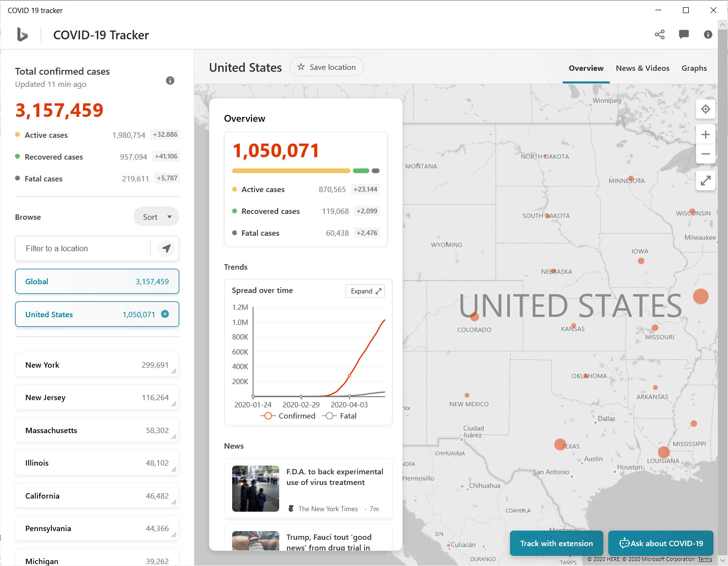Maximize the COVID 19 tracker window
728x566 pixels.
(686, 10)
